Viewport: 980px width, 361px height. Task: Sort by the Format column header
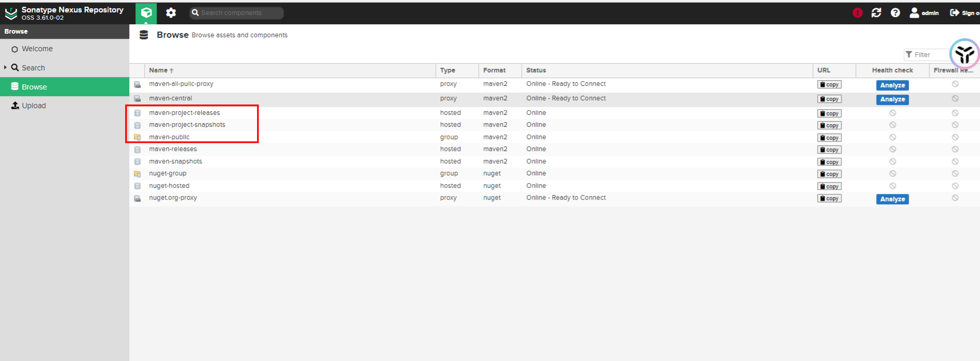pos(500,70)
